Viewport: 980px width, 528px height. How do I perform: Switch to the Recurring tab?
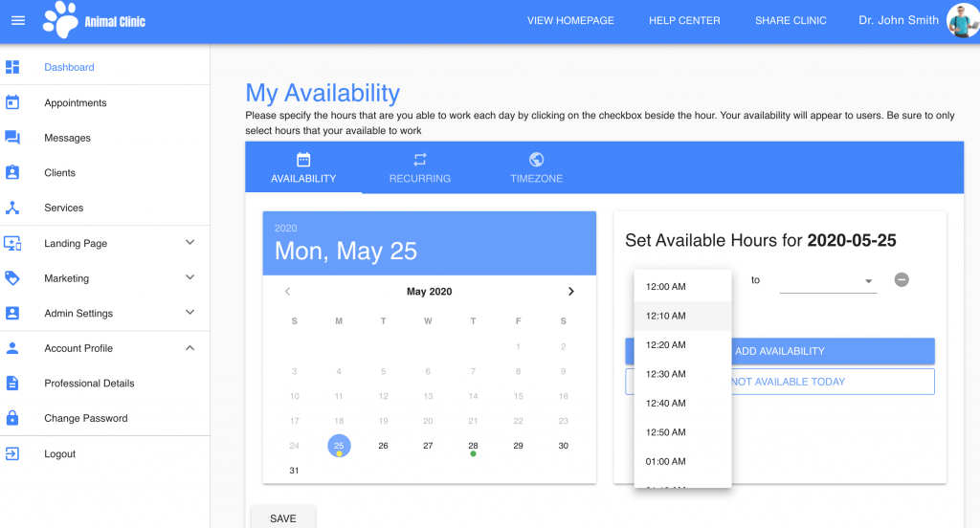(420, 168)
